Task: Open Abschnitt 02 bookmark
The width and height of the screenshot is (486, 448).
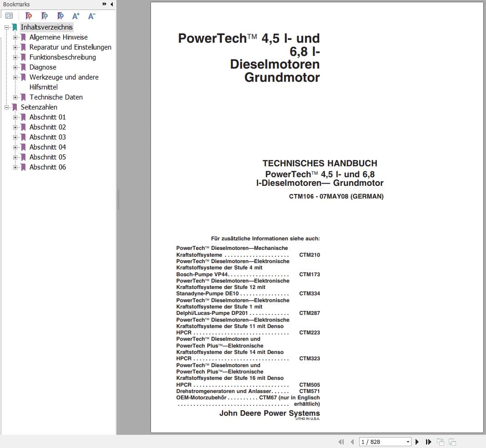Action: coord(47,127)
